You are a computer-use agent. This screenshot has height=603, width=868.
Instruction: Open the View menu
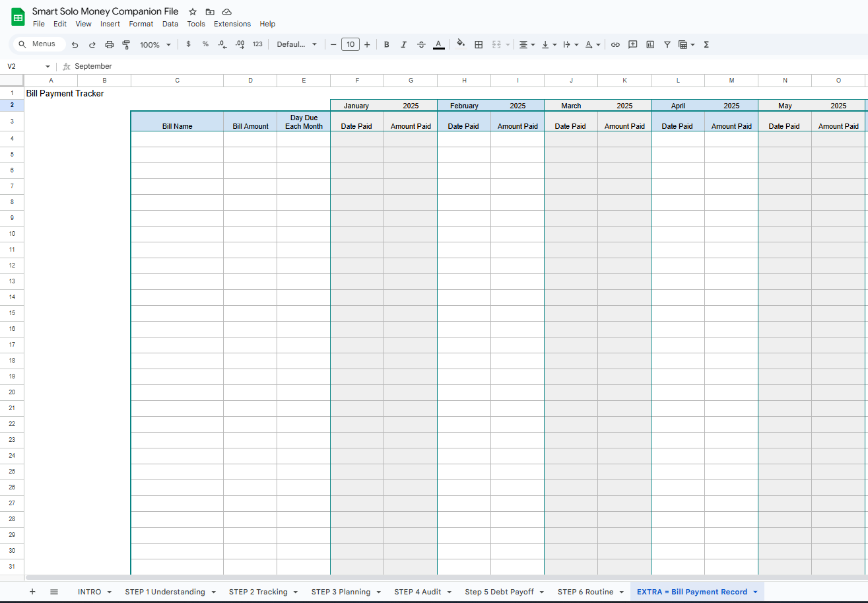tap(83, 24)
